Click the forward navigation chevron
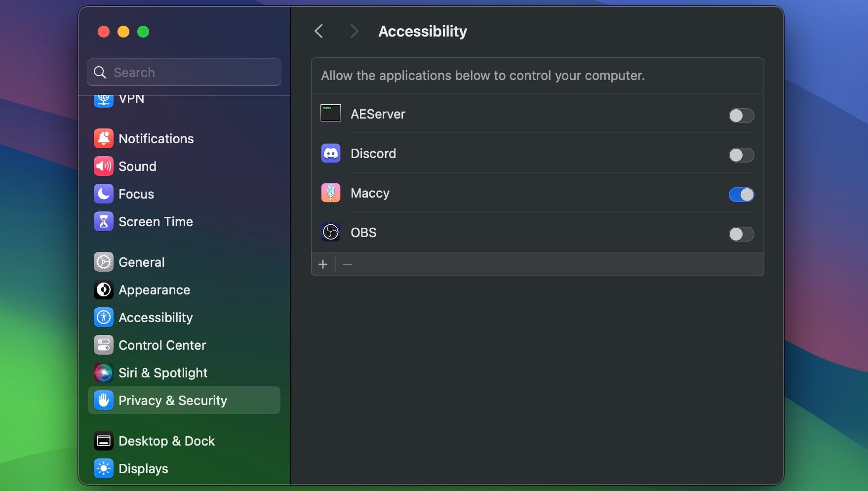Image resolution: width=868 pixels, height=491 pixels. point(355,31)
